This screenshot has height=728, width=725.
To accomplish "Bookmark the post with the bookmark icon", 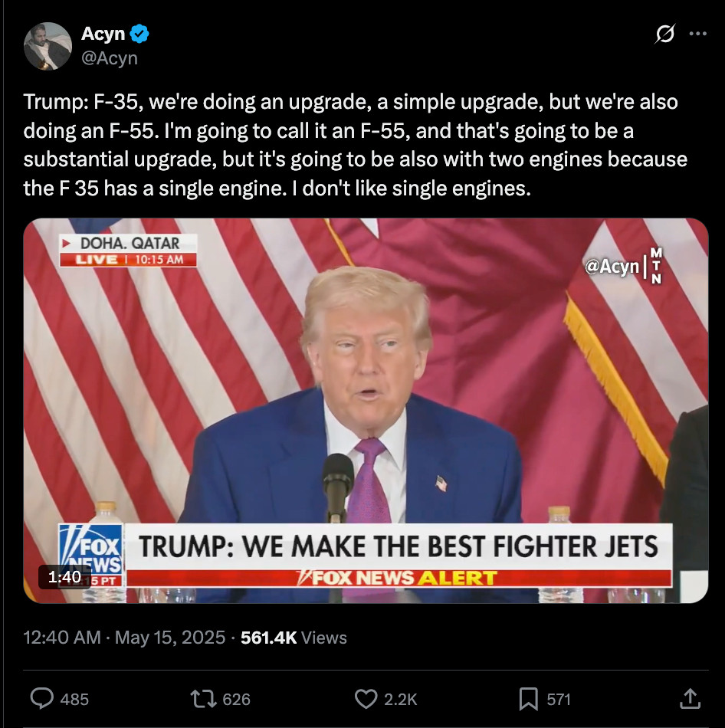I will 528,699.
